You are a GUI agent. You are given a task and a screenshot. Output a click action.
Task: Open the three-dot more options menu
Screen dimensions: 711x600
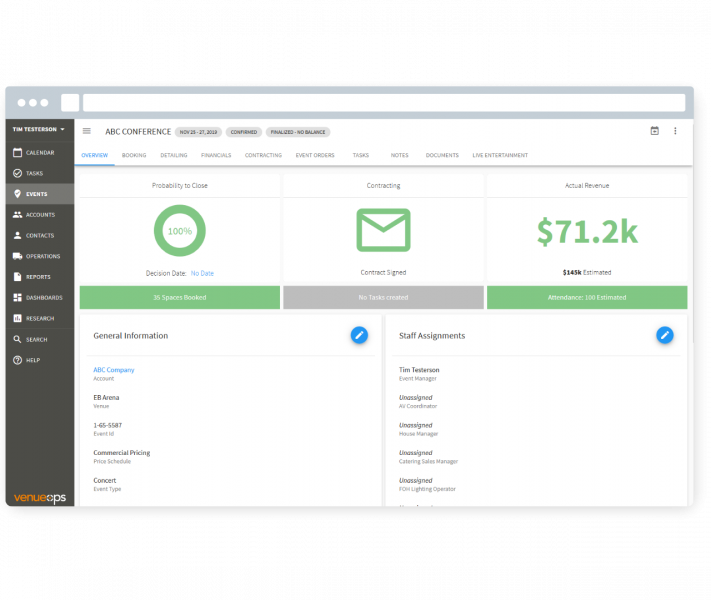coord(675,131)
